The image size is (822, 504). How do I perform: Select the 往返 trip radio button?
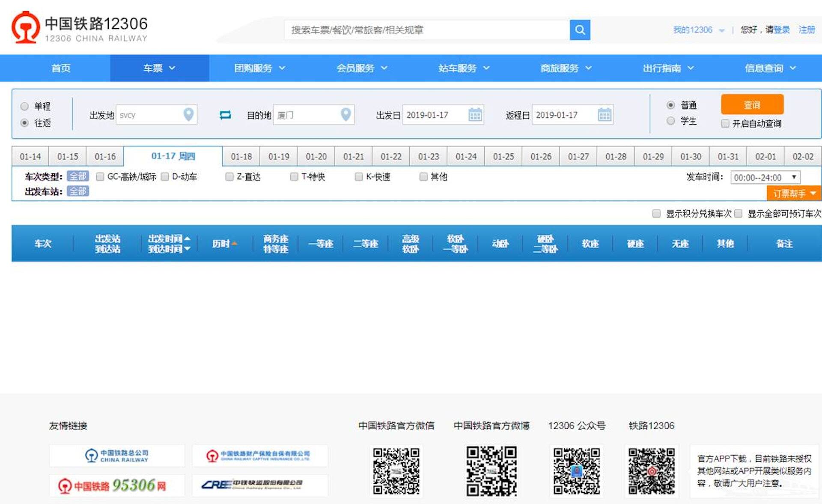(24, 123)
